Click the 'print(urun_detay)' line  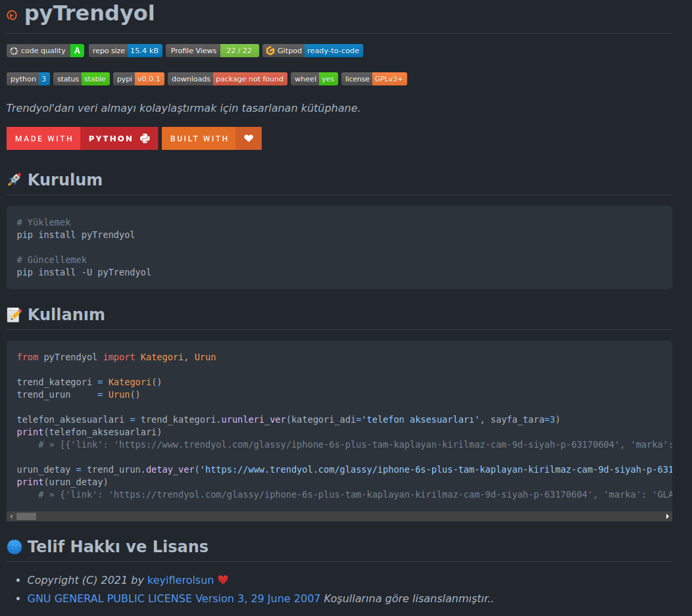[x=62, y=482]
